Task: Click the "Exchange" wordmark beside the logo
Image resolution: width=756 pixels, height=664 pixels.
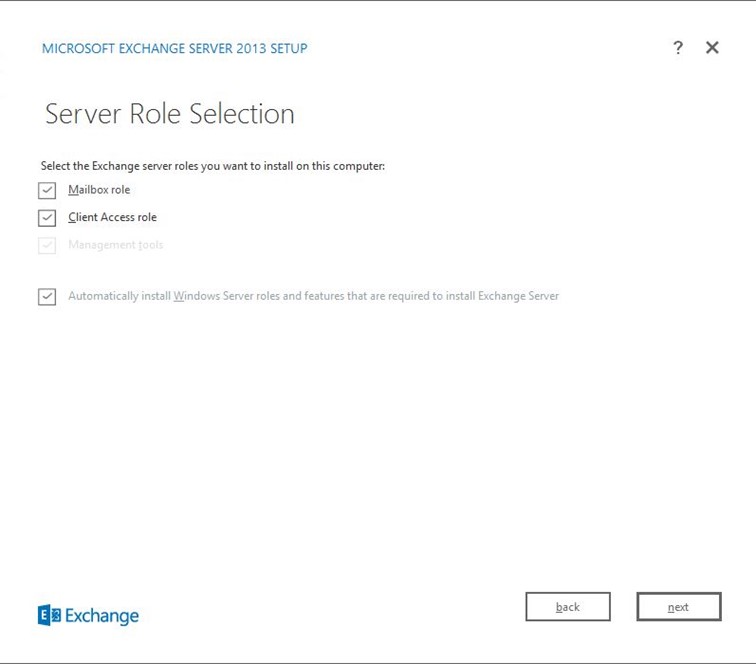Action: tap(102, 616)
